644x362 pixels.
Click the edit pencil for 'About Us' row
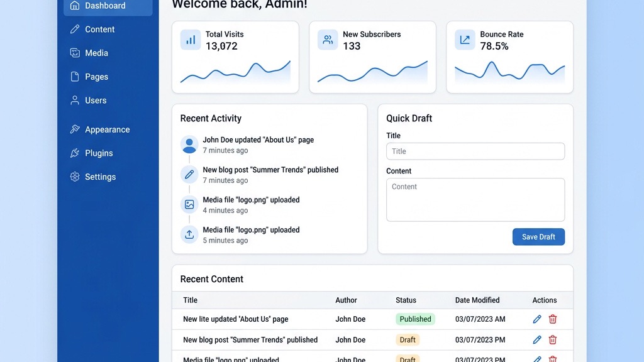(536, 319)
